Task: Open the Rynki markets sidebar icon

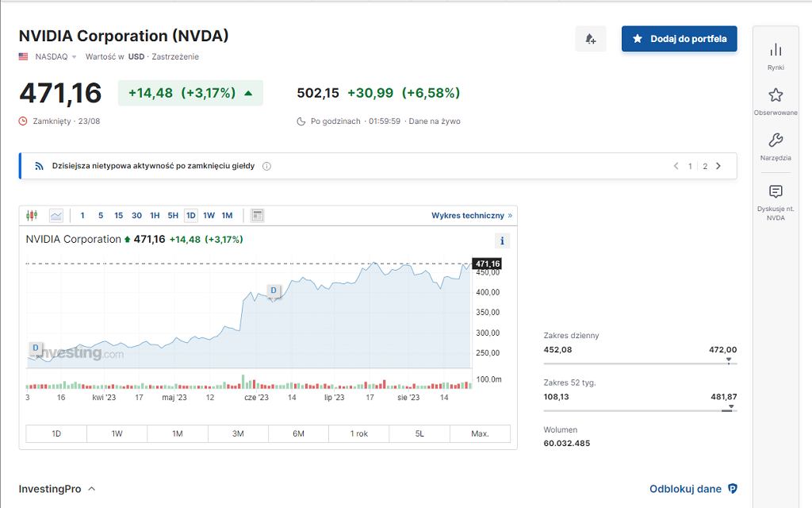Action: 776,50
